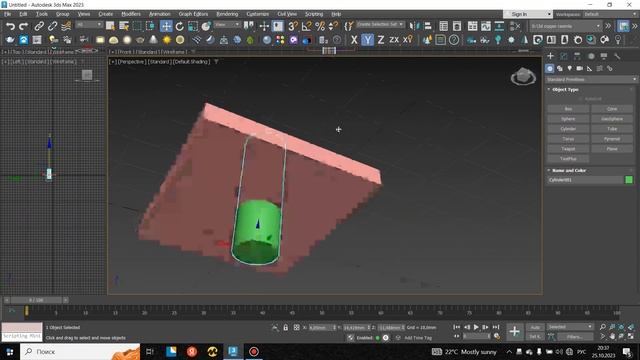
Task: Choose the Rectangular Selection Region icon
Action: tap(137, 26)
